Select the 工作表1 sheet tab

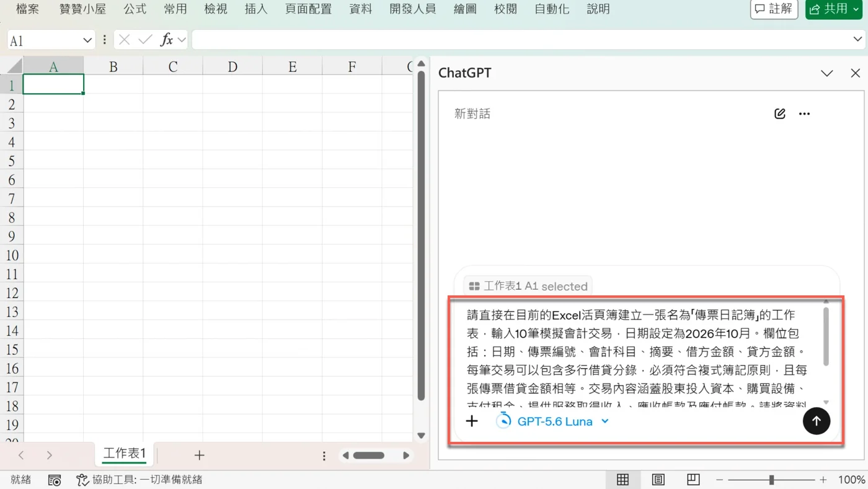125,454
